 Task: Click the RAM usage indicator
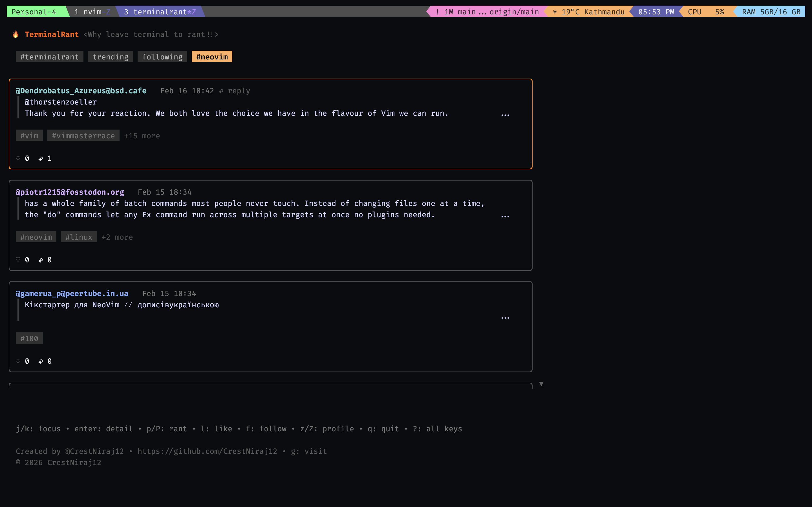[x=770, y=11]
